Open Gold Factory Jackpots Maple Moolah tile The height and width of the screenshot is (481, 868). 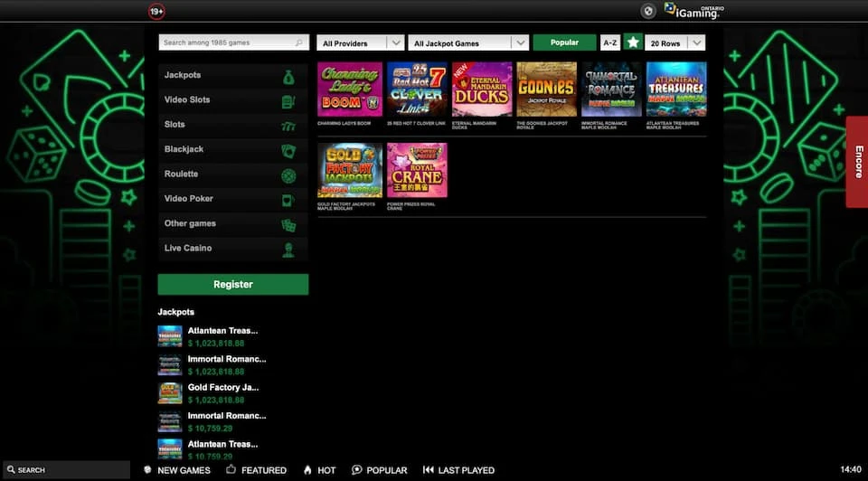pyautogui.click(x=350, y=171)
